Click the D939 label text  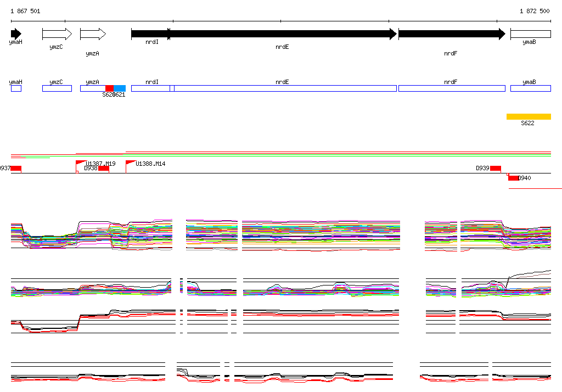(x=482, y=168)
